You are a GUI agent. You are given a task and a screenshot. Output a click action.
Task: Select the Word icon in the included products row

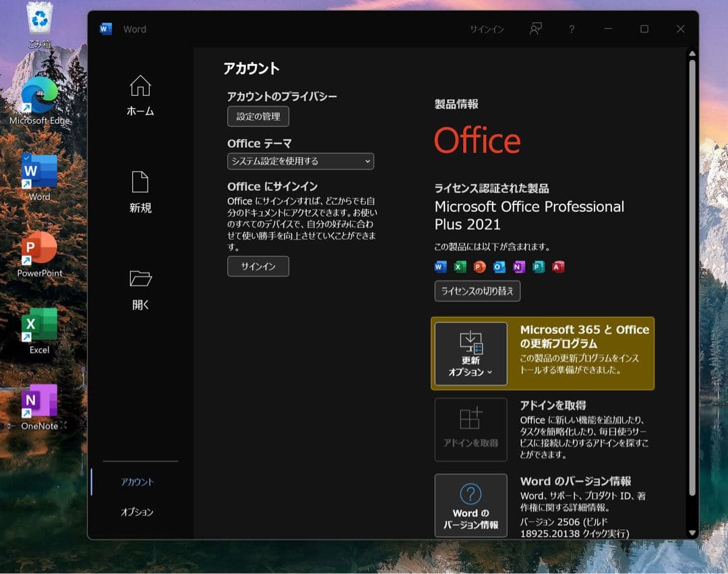point(440,267)
